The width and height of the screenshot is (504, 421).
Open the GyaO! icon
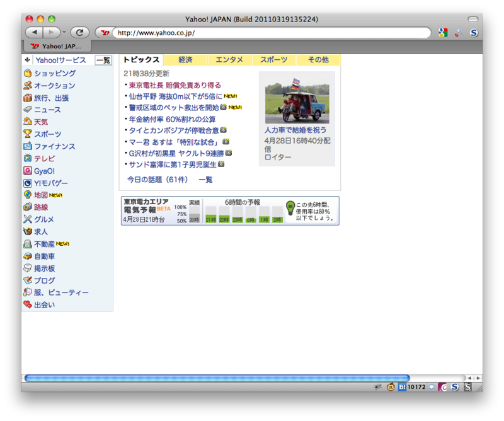pos(28,170)
